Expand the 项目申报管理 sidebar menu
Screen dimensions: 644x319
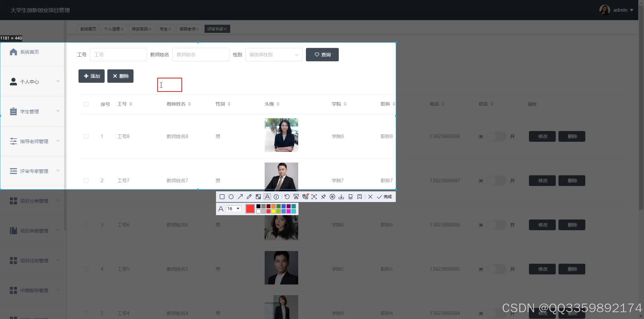[33, 231]
